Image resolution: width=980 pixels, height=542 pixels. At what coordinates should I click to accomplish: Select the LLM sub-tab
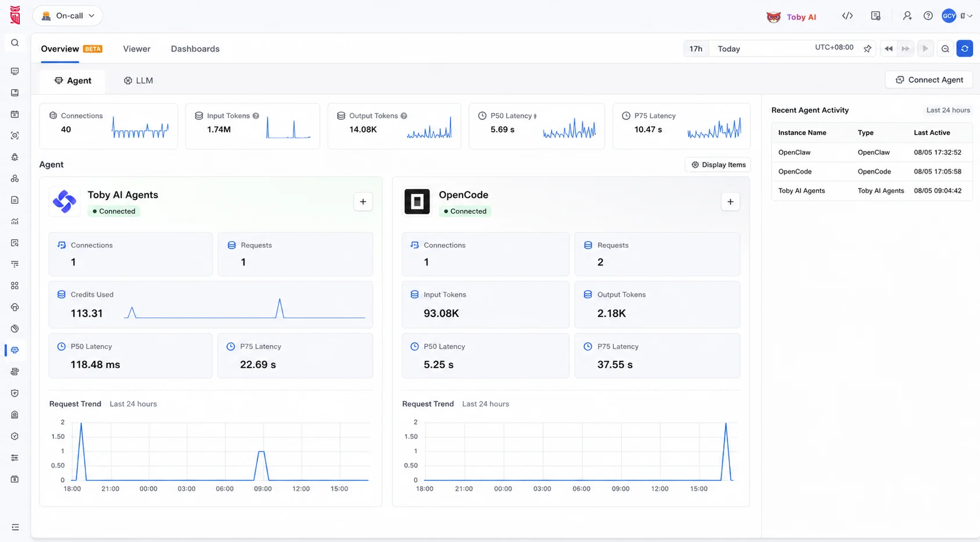(138, 81)
